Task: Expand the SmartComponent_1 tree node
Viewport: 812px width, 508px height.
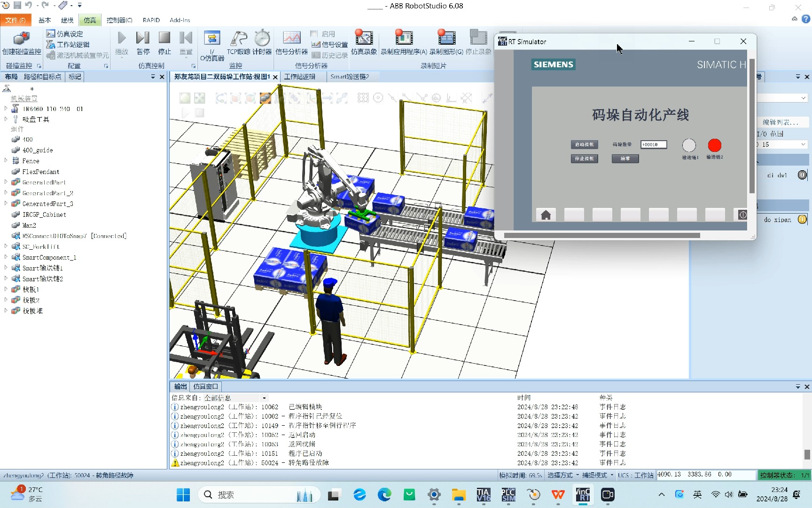Action: coord(6,257)
